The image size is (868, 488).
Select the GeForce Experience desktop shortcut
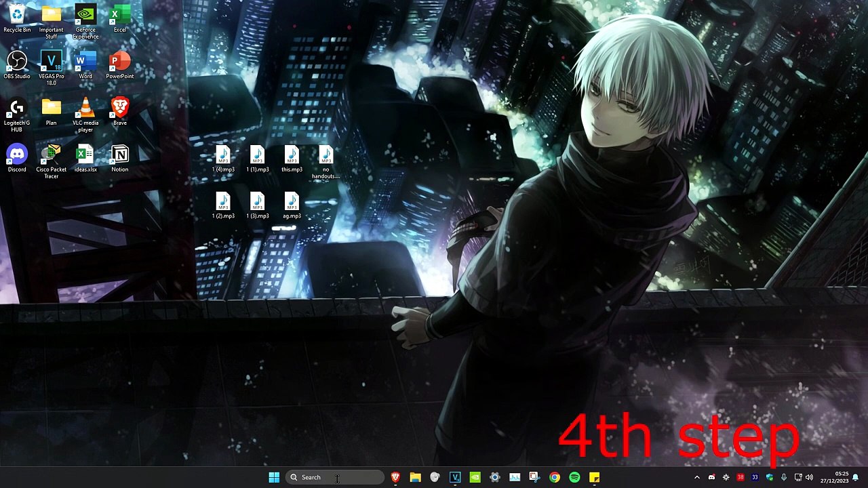coord(85,22)
